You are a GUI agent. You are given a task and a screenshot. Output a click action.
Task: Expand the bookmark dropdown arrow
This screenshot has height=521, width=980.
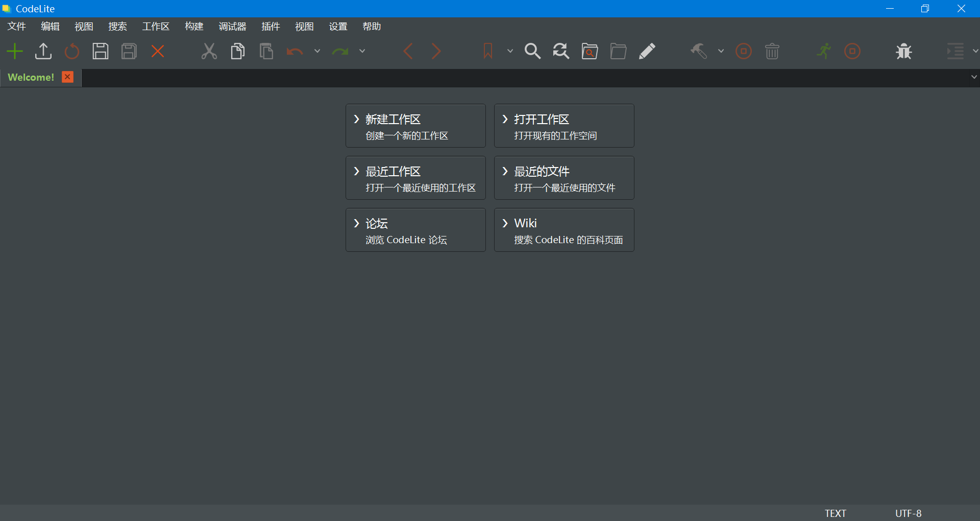[x=510, y=51]
